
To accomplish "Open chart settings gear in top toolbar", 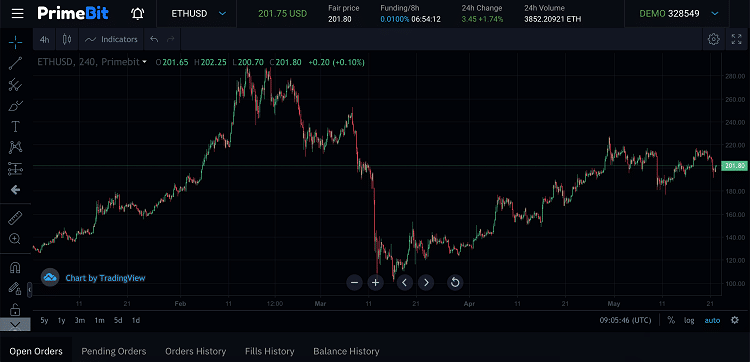I will (714, 39).
